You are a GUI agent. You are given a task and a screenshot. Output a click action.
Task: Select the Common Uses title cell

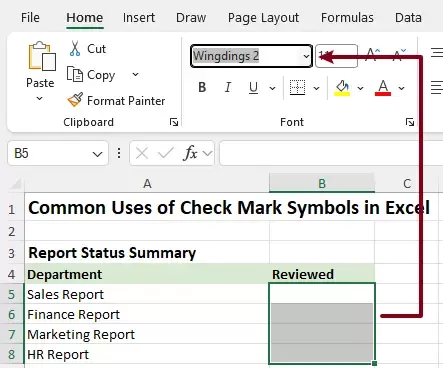point(147,208)
